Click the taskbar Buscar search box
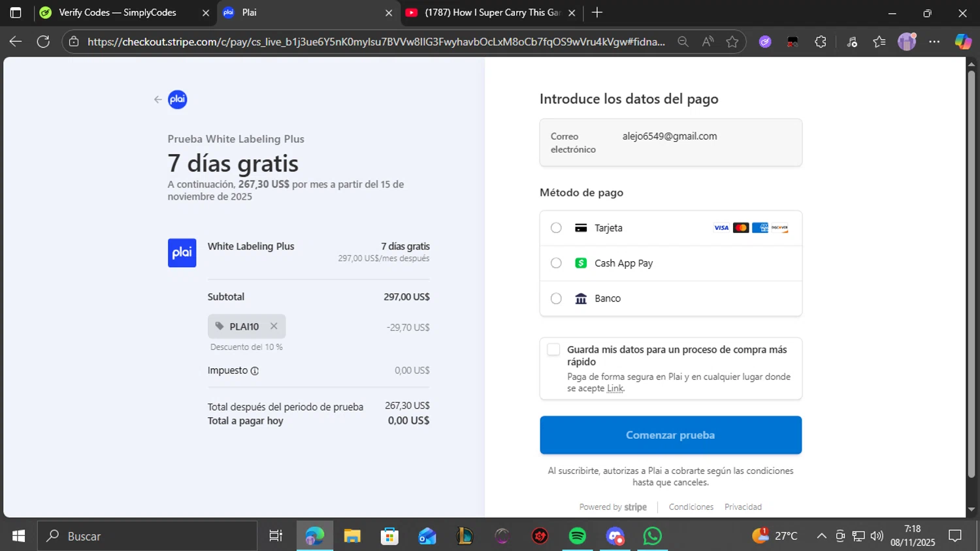Viewport: 980px width, 551px height. coord(148,536)
